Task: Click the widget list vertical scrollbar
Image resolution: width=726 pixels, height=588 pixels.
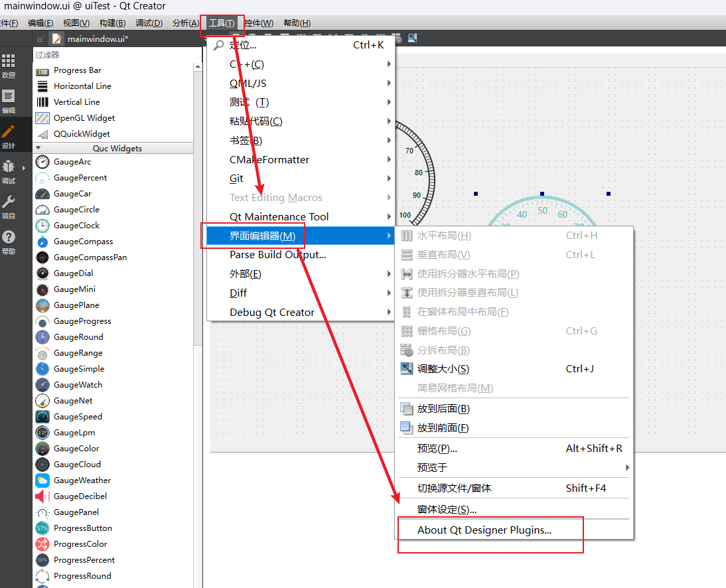Action: pos(197,199)
